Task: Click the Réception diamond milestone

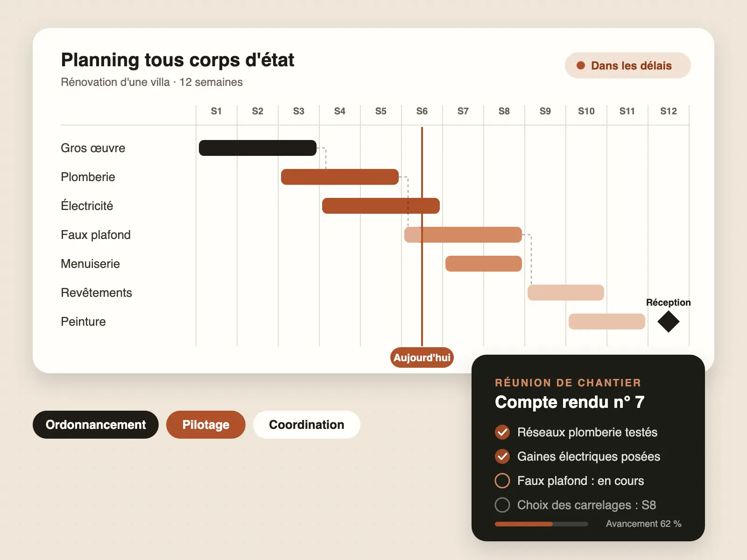Action: 668,322
